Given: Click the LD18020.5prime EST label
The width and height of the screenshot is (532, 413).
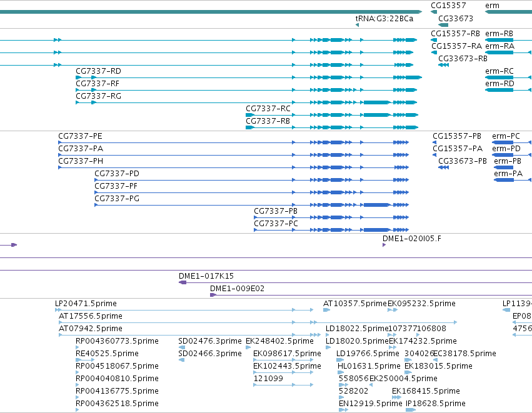Looking at the screenshot, I should coord(357,341).
